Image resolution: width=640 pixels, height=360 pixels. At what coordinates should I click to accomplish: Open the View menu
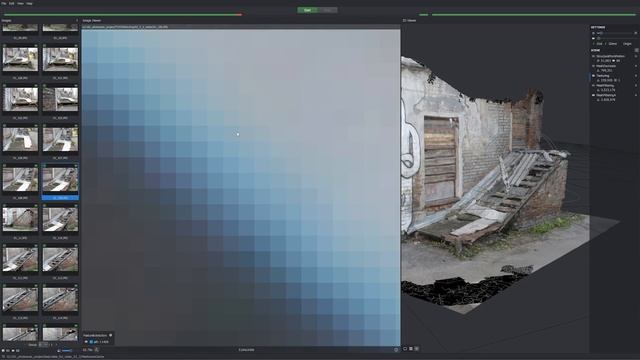pos(20,3)
